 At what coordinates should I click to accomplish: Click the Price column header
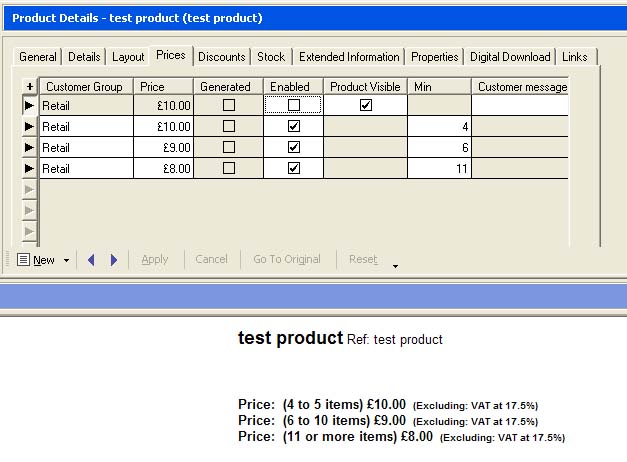pos(163,87)
